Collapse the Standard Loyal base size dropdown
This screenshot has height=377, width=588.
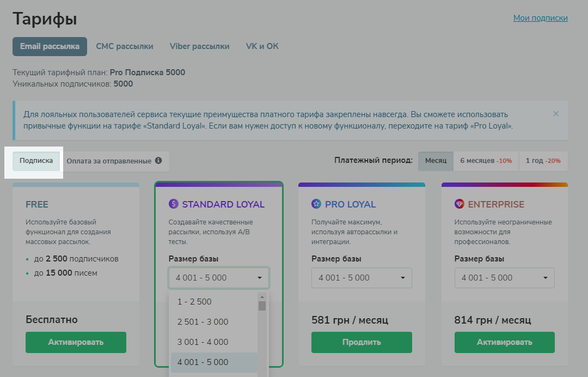(x=219, y=278)
